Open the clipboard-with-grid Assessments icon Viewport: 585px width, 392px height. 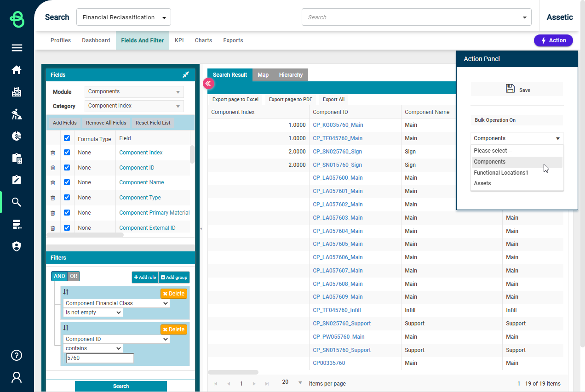click(x=17, y=158)
